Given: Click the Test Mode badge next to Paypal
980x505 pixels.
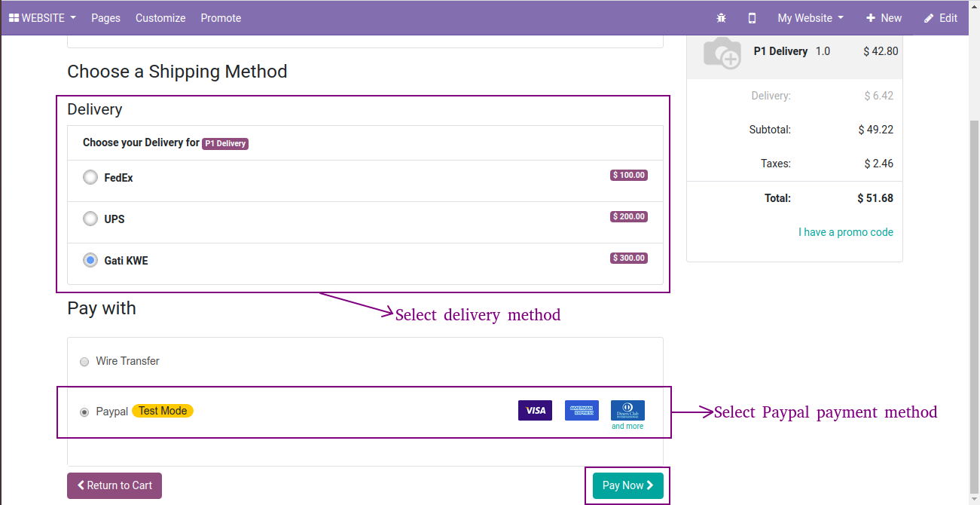Looking at the screenshot, I should pos(163,411).
